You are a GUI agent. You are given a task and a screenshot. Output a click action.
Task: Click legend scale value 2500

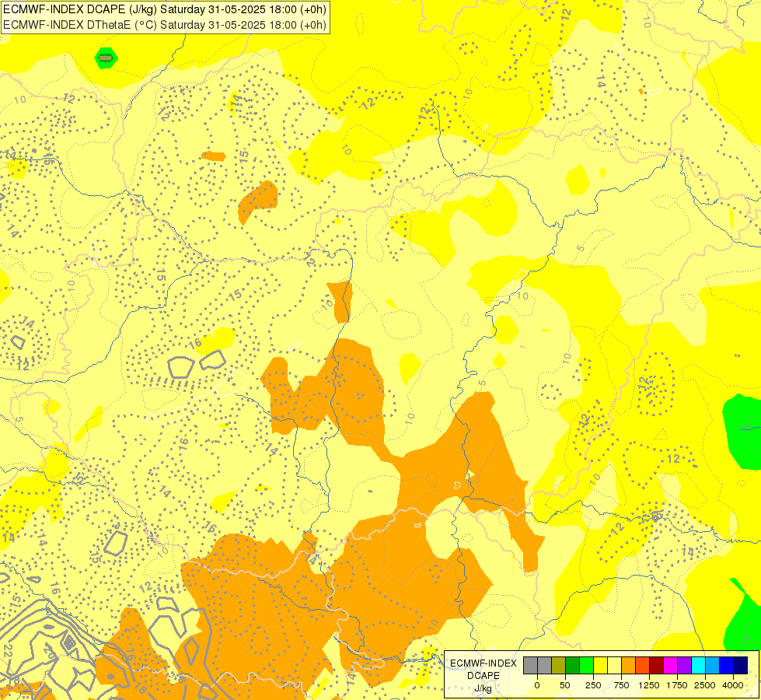tap(705, 685)
